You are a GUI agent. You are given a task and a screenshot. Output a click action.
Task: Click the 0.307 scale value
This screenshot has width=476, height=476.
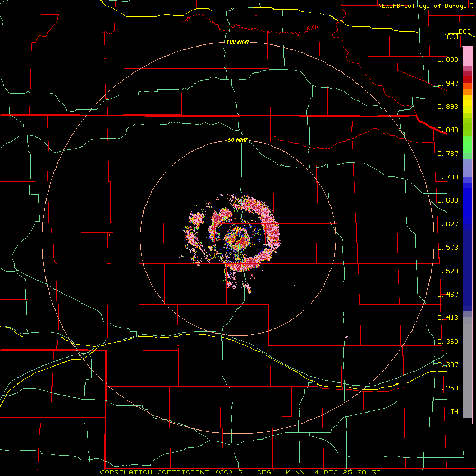(448, 365)
